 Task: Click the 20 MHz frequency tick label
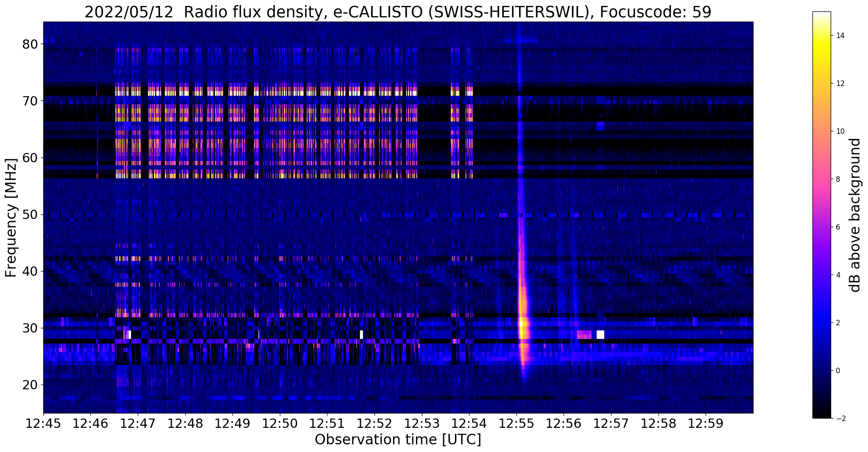pos(30,385)
